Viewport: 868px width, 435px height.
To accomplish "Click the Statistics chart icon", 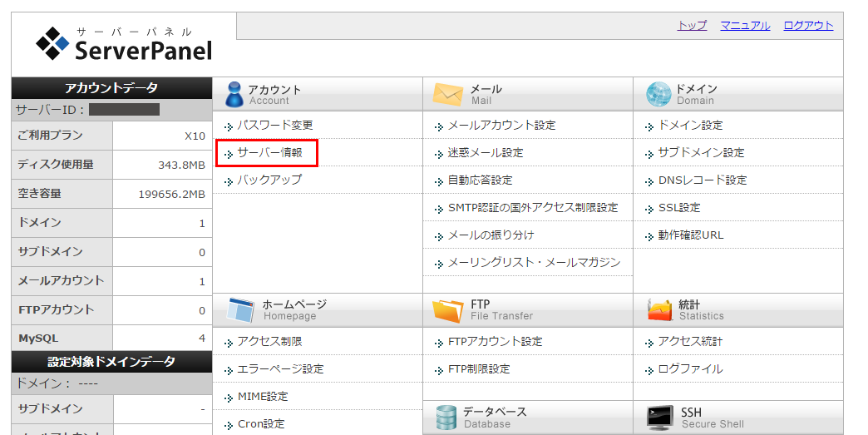I will [659, 310].
